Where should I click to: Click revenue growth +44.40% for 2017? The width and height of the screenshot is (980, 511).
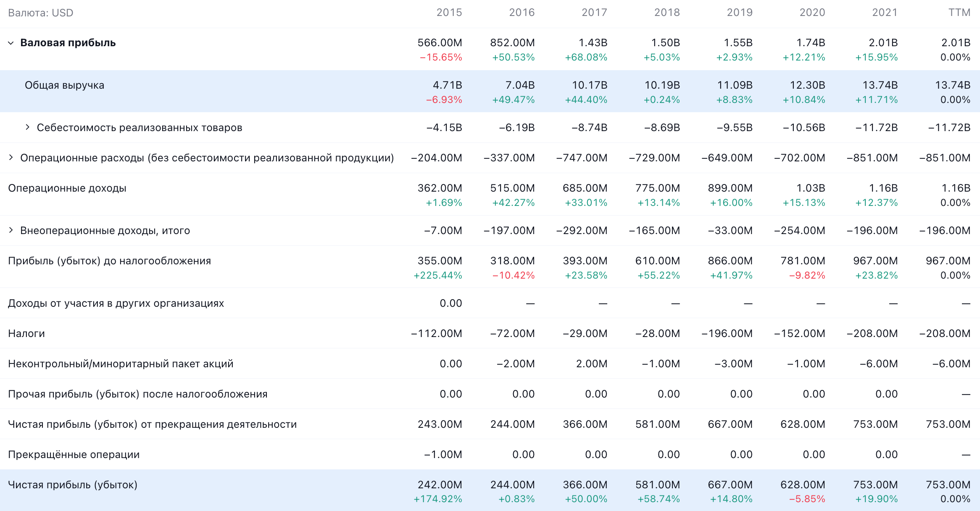point(586,100)
